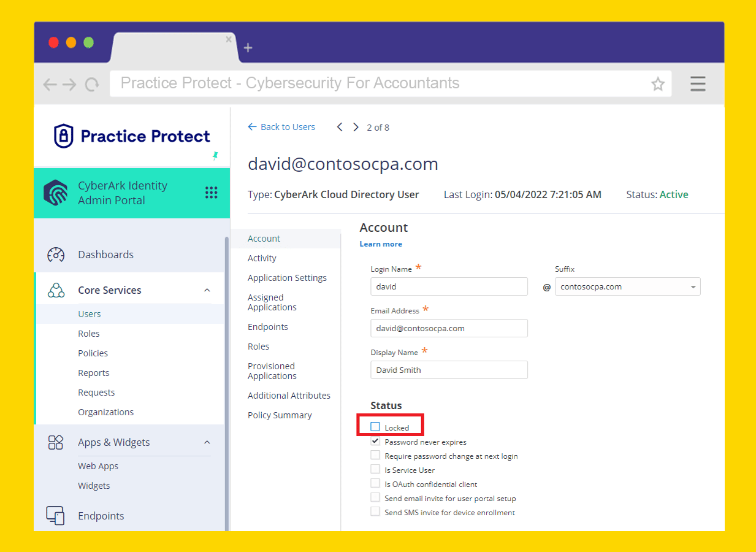This screenshot has height=552, width=756.
Task: Go to previous user with left chevron
Action: tap(340, 127)
